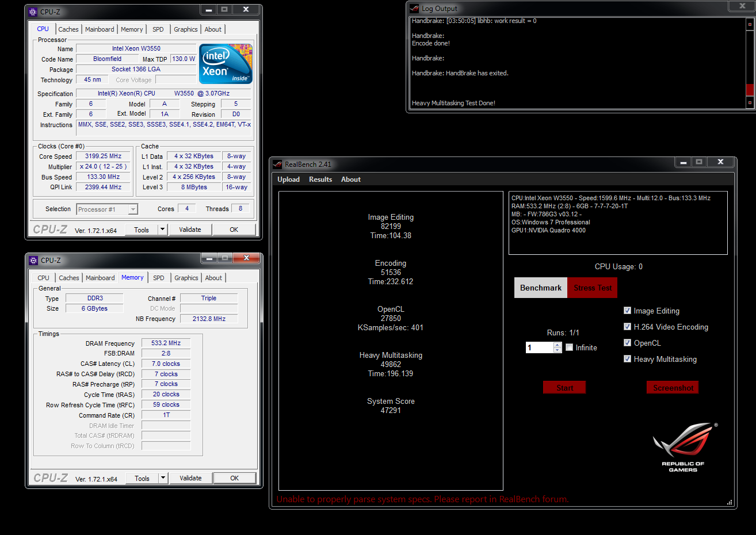
Task: Take a Screenshot of results
Action: [x=673, y=388]
